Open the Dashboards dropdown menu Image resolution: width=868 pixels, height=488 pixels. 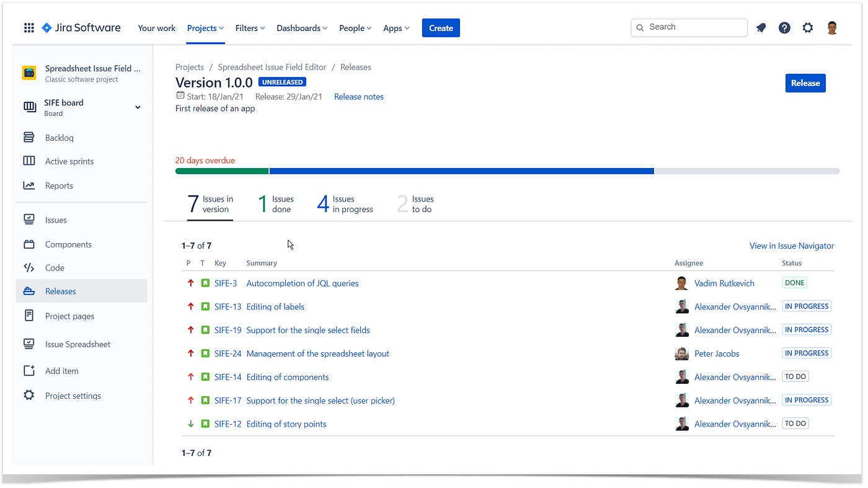click(x=303, y=28)
